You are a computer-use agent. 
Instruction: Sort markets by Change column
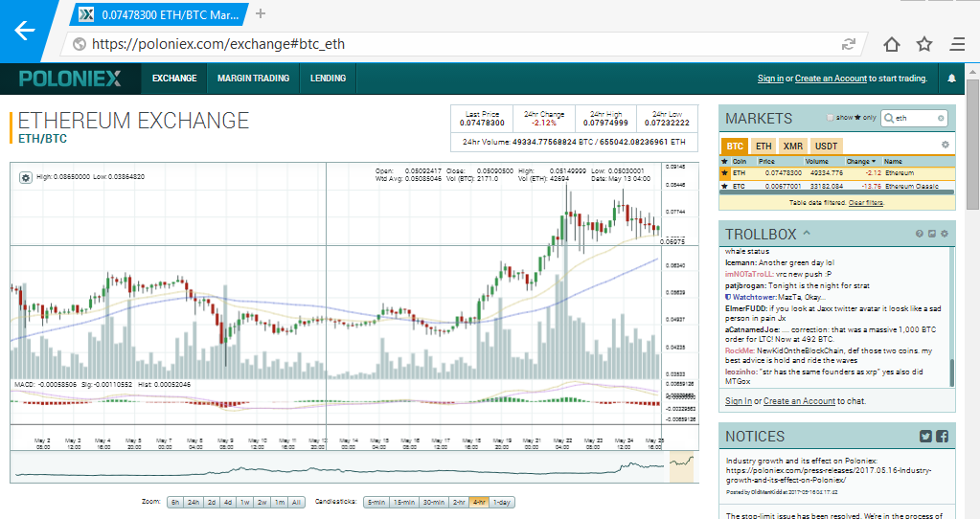[860, 161]
